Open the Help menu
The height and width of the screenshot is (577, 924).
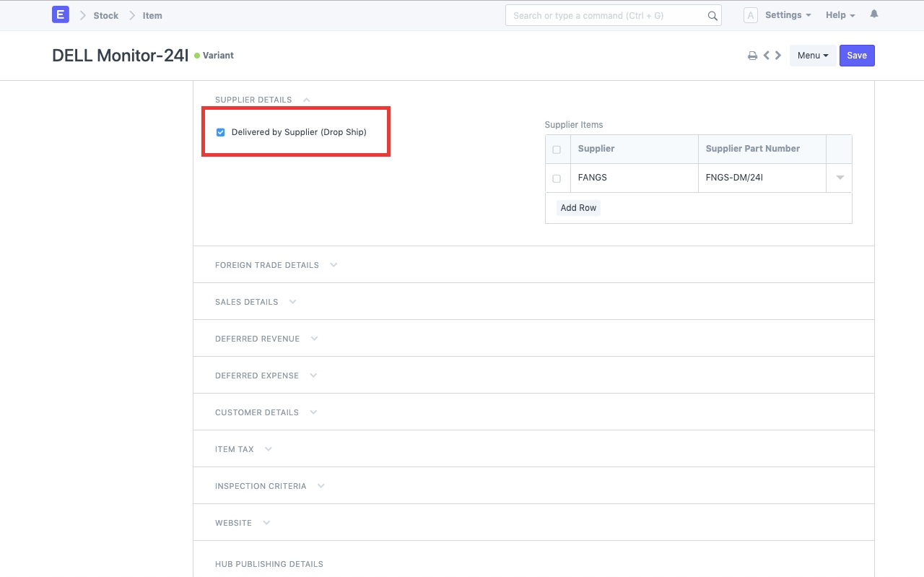(840, 15)
